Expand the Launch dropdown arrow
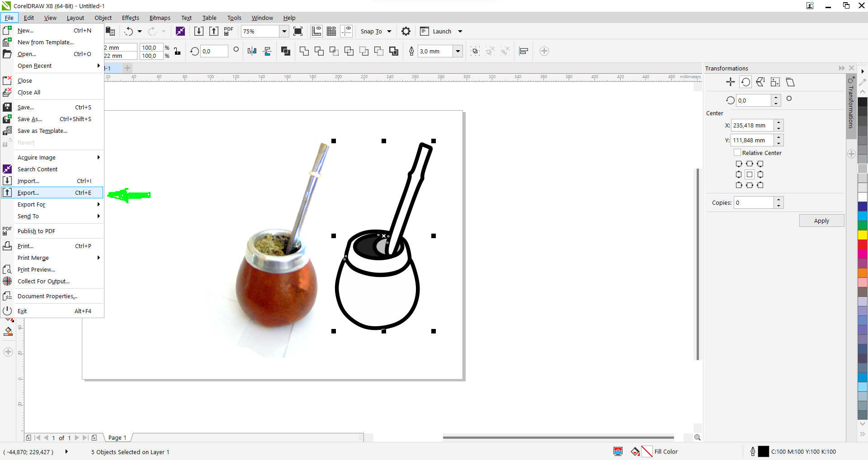Image resolution: width=868 pixels, height=460 pixels. click(460, 31)
